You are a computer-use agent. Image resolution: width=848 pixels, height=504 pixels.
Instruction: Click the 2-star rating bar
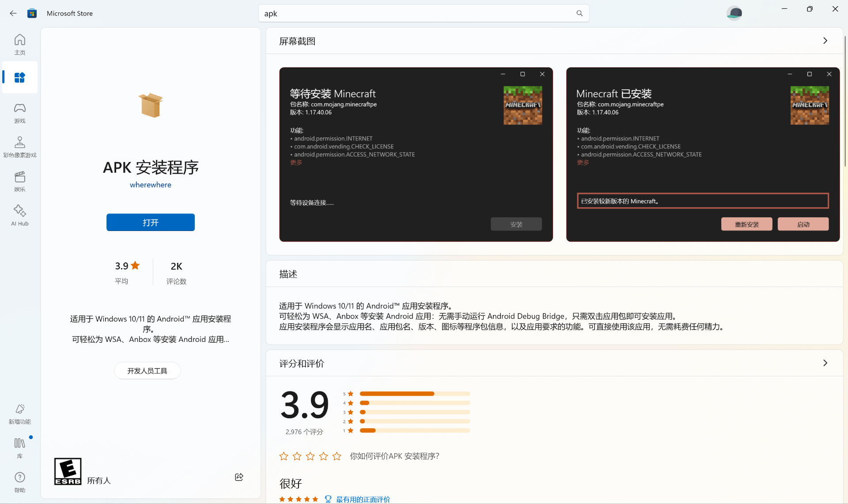tap(415, 421)
